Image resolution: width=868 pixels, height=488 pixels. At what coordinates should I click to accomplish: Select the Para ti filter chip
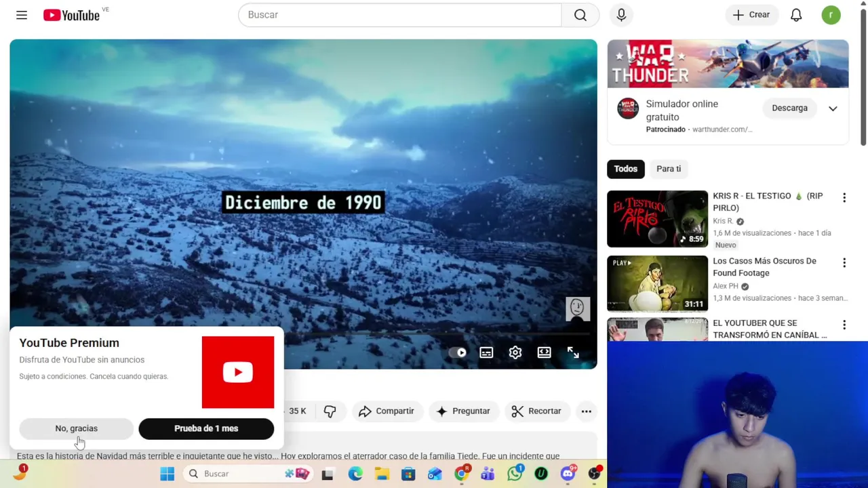[x=669, y=169]
